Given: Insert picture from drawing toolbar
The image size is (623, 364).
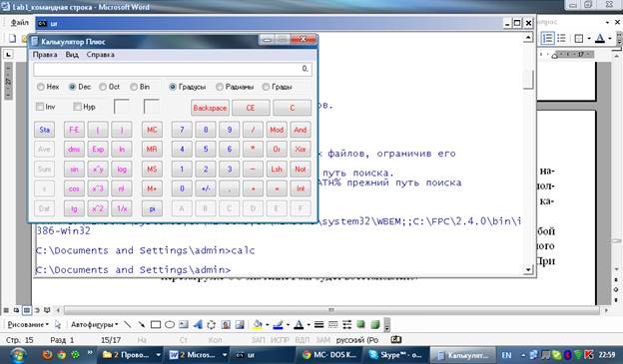Looking at the screenshot, I should pyautogui.click(x=240, y=325).
